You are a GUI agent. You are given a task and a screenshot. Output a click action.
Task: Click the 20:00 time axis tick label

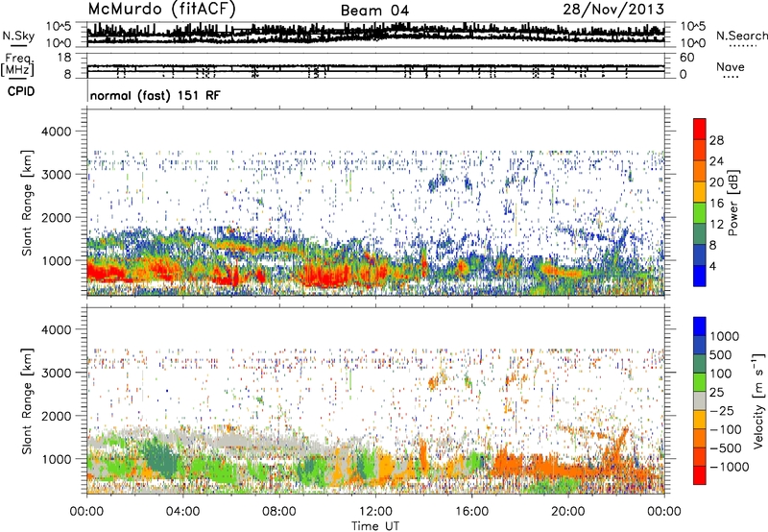coord(568,512)
